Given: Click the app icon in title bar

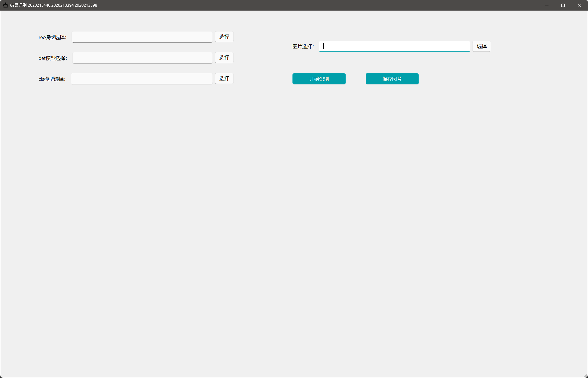Looking at the screenshot, I should tap(5, 5).
